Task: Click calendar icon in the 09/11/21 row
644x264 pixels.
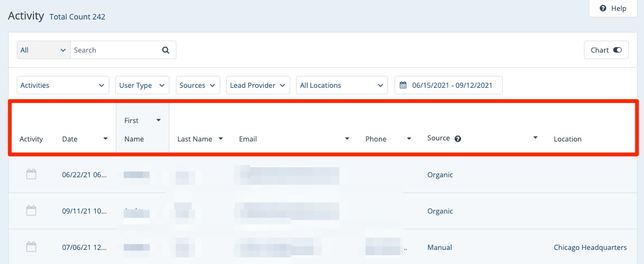Action: (x=31, y=211)
